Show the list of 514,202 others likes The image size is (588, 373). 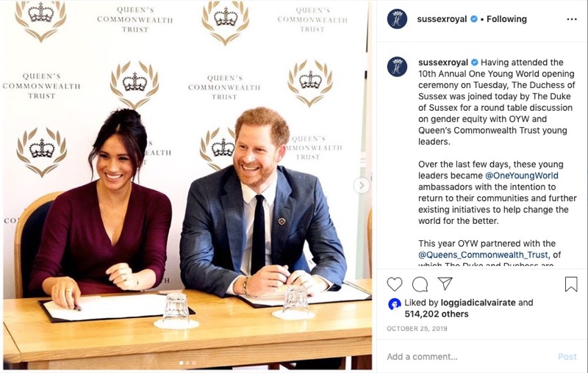point(437,314)
